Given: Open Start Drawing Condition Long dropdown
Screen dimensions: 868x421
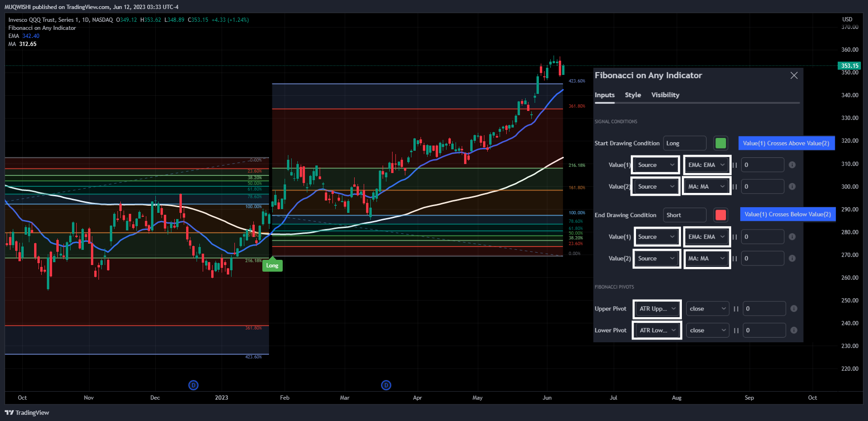Looking at the screenshot, I should coord(685,143).
